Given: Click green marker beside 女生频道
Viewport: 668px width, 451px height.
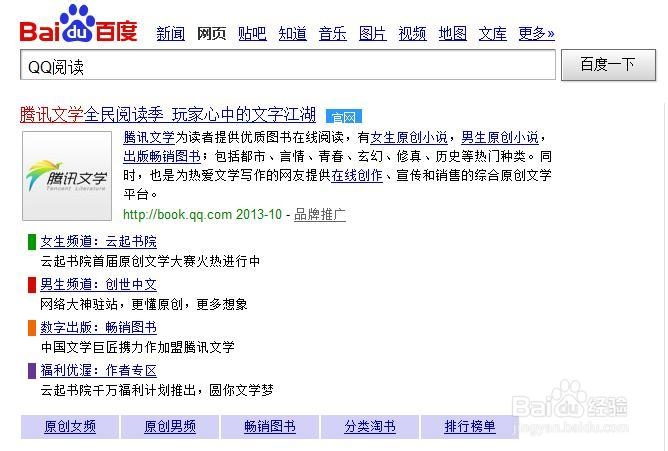Looking at the screenshot, I should tap(32, 242).
